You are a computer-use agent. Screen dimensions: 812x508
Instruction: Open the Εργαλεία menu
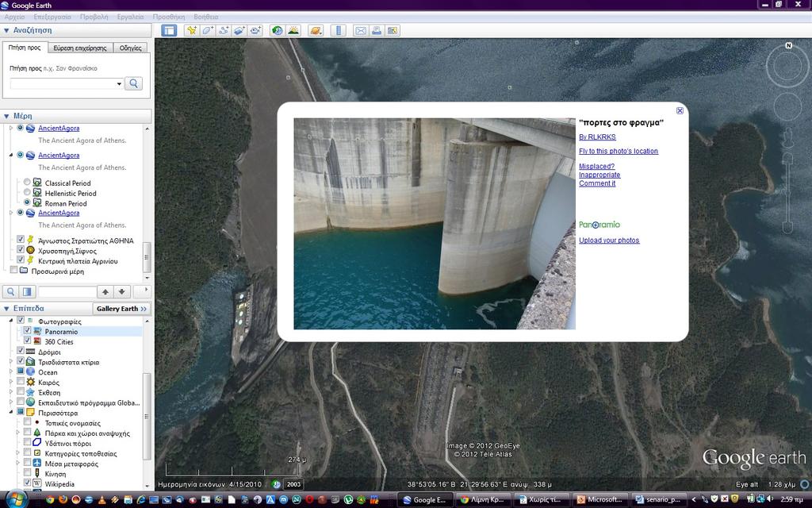click(x=131, y=17)
